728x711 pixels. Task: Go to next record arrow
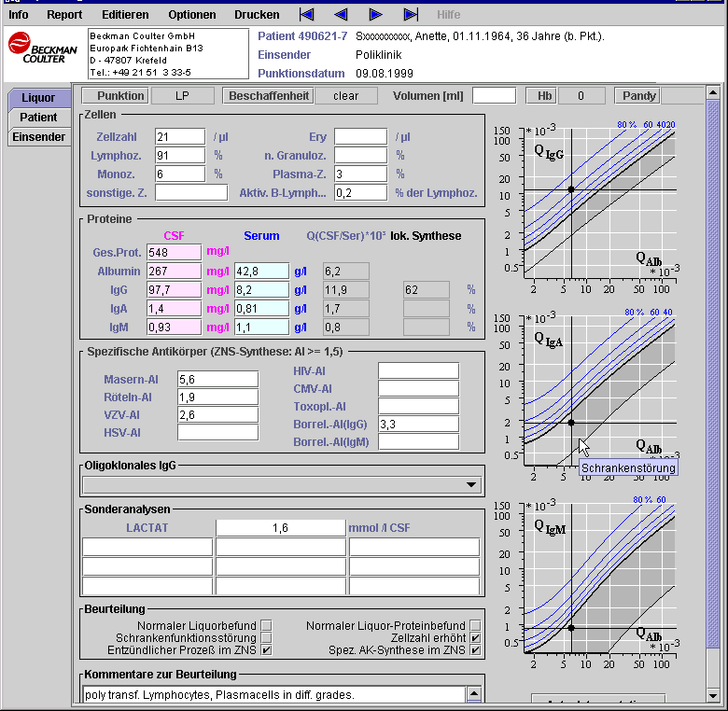pos(375,15)
